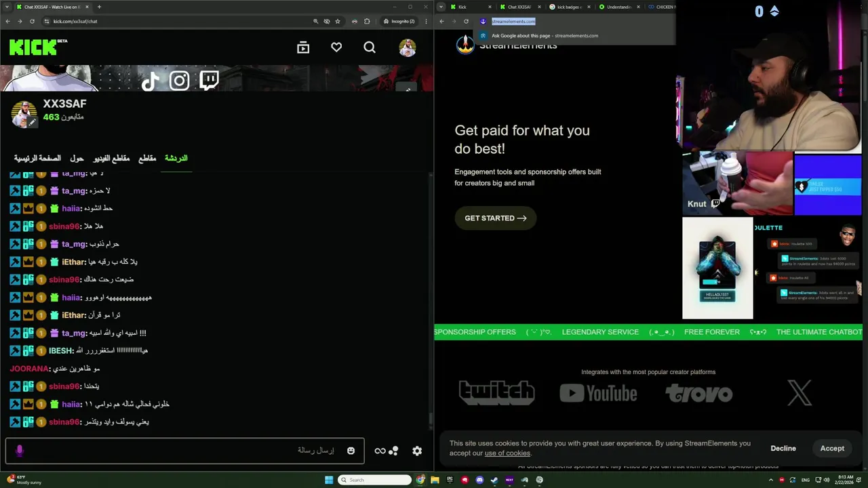Click username IBESH in chat
Screen dimensions: 868x488
coord(61,350)
